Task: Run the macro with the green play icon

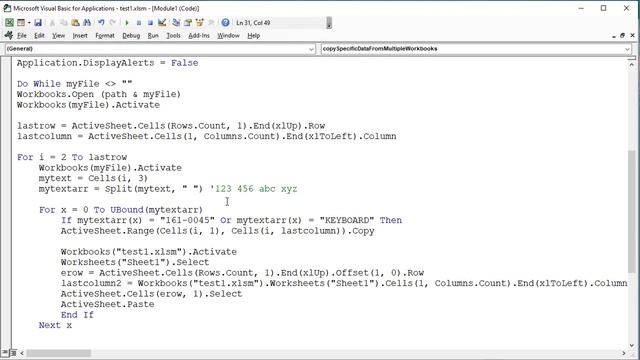Action: [x=127, y=23]
